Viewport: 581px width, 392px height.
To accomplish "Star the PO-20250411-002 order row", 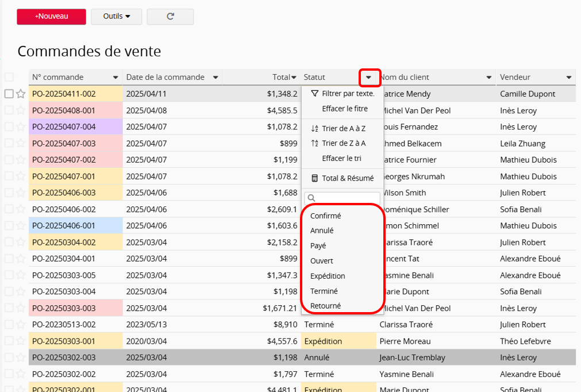I will (x=21, y=94).
